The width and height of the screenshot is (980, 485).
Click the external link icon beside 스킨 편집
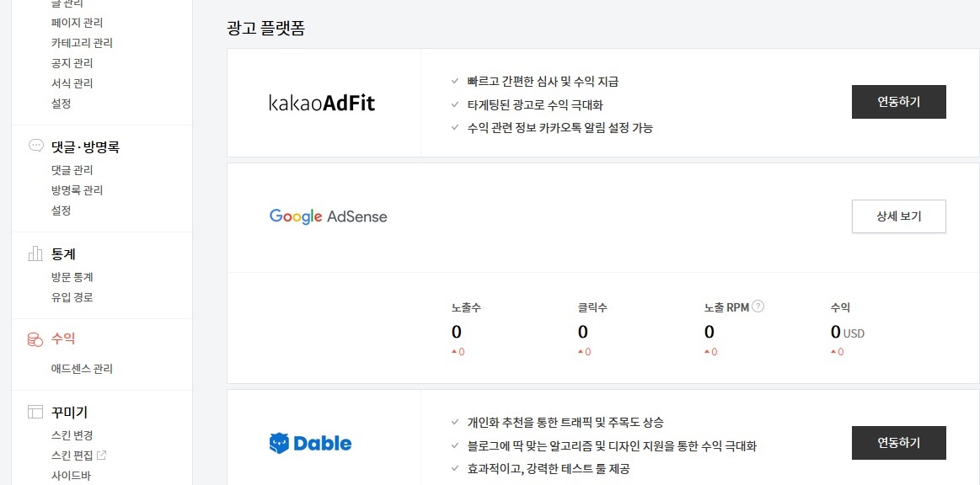102,455
